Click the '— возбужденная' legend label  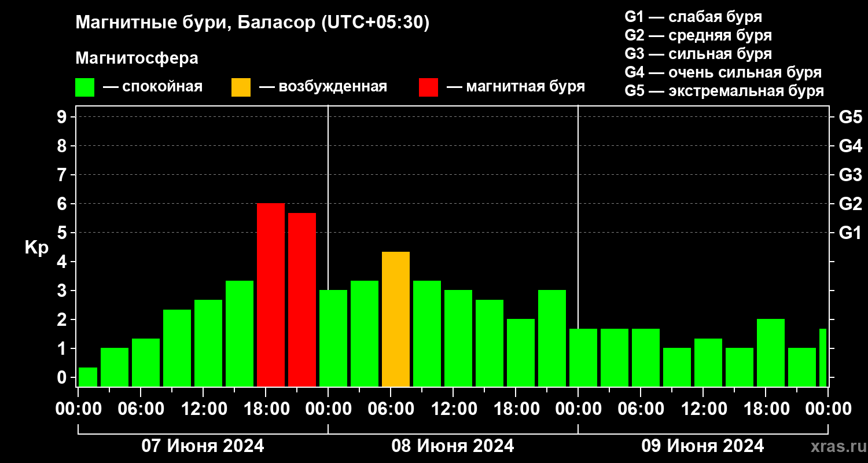(323, 87)
